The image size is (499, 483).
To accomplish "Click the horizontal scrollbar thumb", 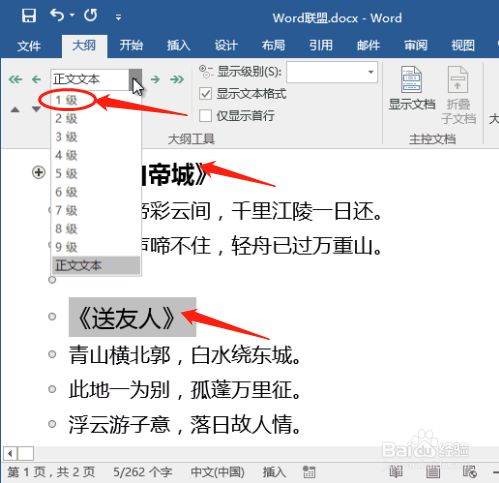I will 25,453.
